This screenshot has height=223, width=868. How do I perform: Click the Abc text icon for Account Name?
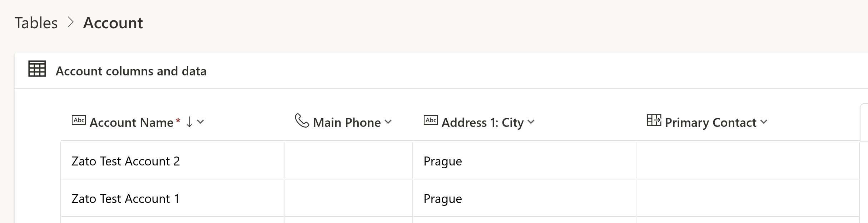tap(79, 120)
